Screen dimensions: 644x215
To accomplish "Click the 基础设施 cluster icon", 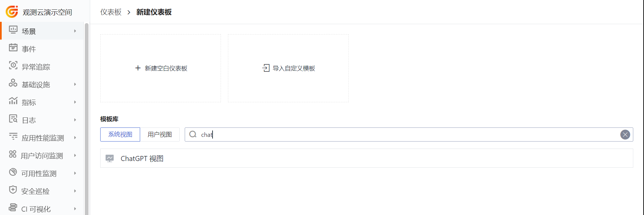I will pos(13,83).
